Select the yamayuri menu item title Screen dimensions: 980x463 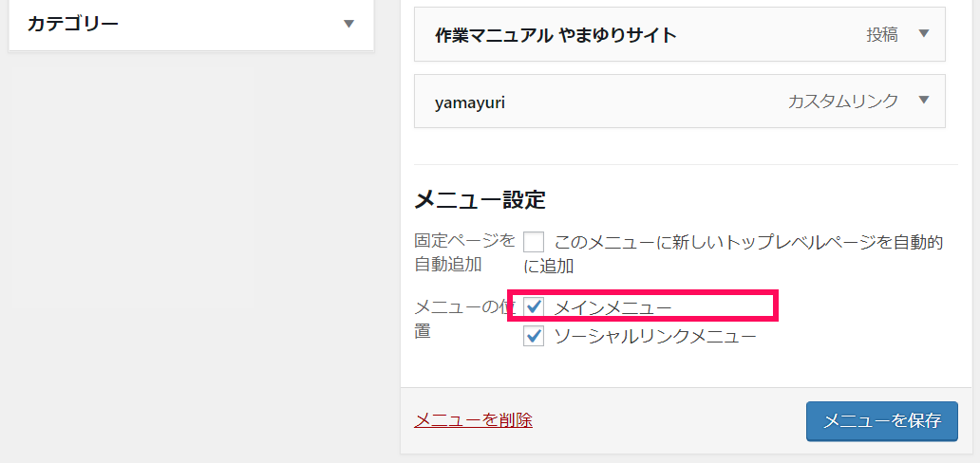(470, 102)
